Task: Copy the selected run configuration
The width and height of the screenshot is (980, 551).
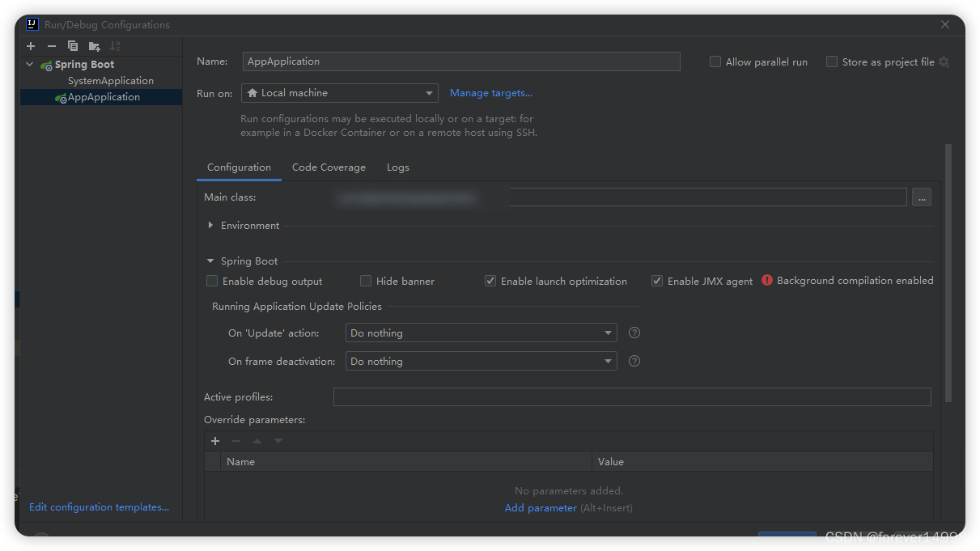Action: [73, 46]
